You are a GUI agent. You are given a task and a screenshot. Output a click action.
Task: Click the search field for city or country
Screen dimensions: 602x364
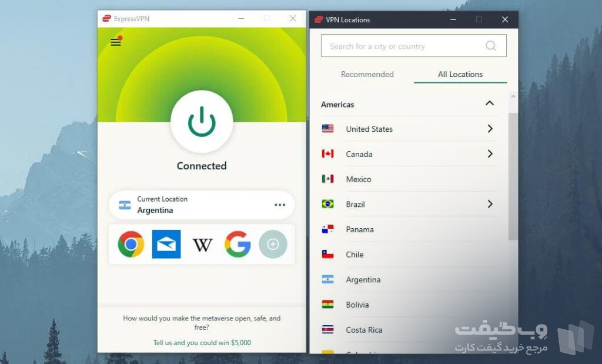point(413,46)
